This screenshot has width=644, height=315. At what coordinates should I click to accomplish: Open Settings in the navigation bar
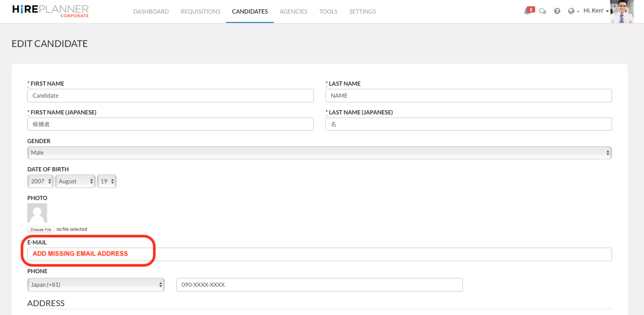pyautogui.click(x=363, y=11)
